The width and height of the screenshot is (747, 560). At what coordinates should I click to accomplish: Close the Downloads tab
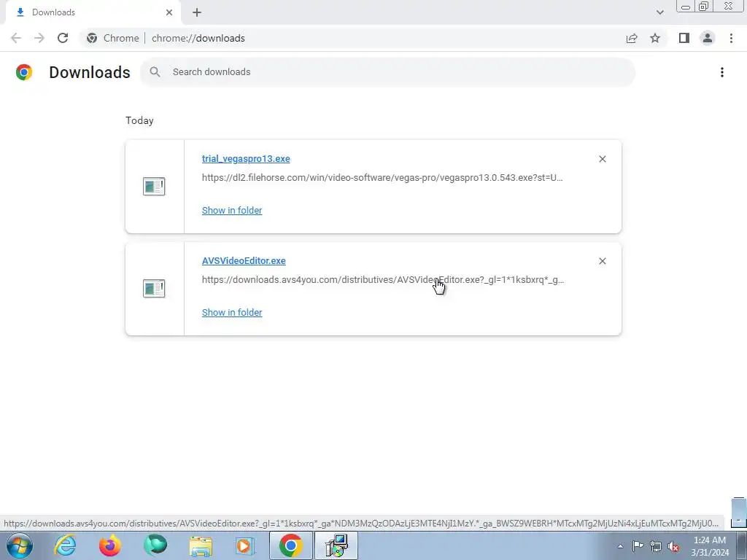click(x=169, y=12)
